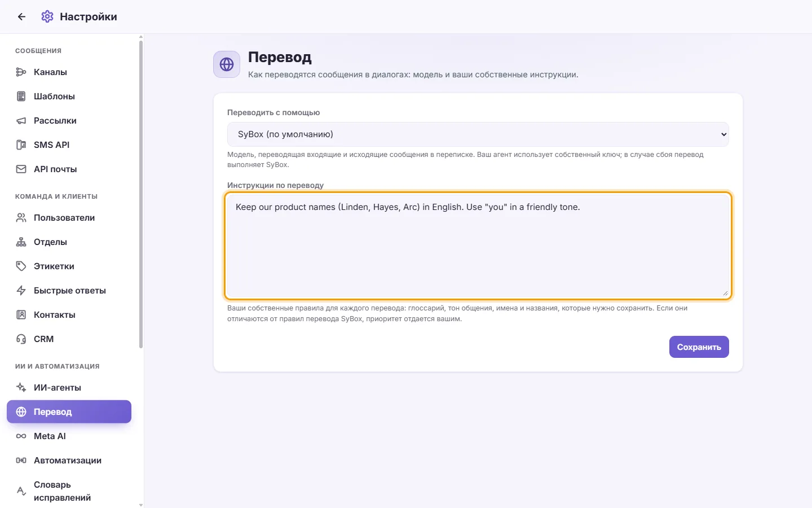
Task: Click the Инструкции по переводу label
Action: [275, 185]
